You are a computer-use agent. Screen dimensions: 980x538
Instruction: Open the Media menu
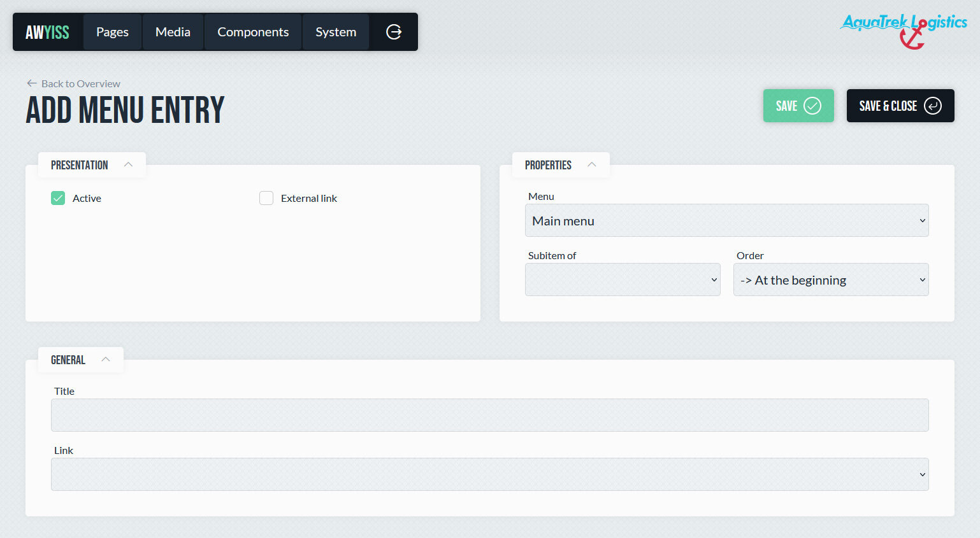pyautogui.click(x=173, y=32)
